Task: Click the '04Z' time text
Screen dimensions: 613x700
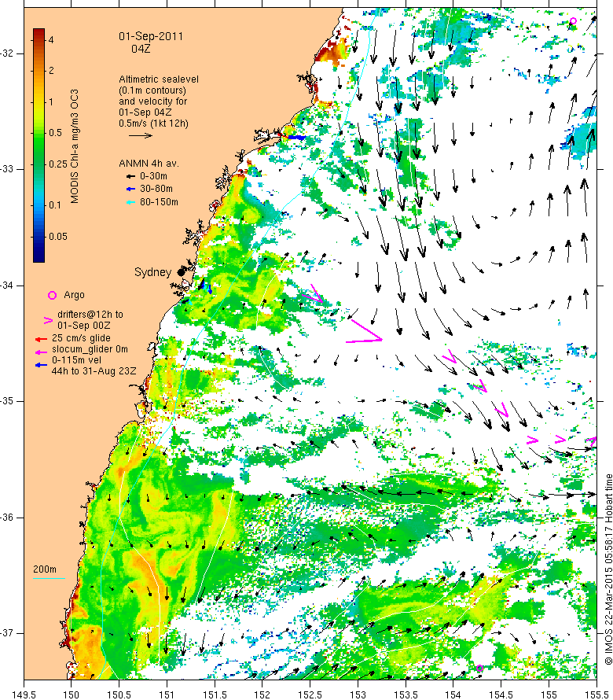Action: [141, 49]
